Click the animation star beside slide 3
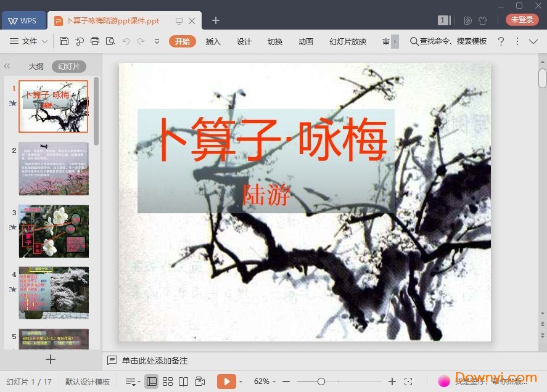547x392 pixels. pyautogui.click(x=13, y=227)
